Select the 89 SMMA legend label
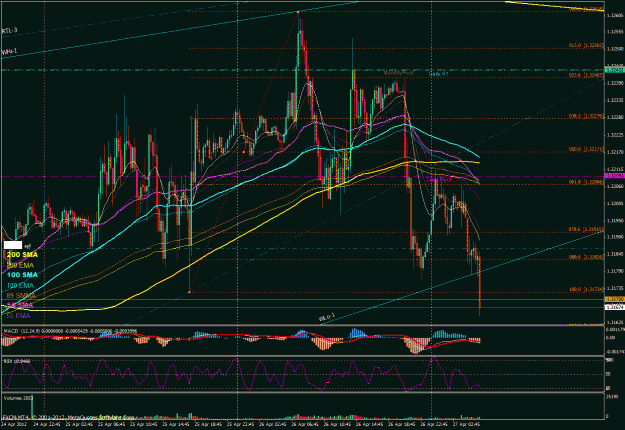This screenshot has height=430, width=625. tap(21, 296)
